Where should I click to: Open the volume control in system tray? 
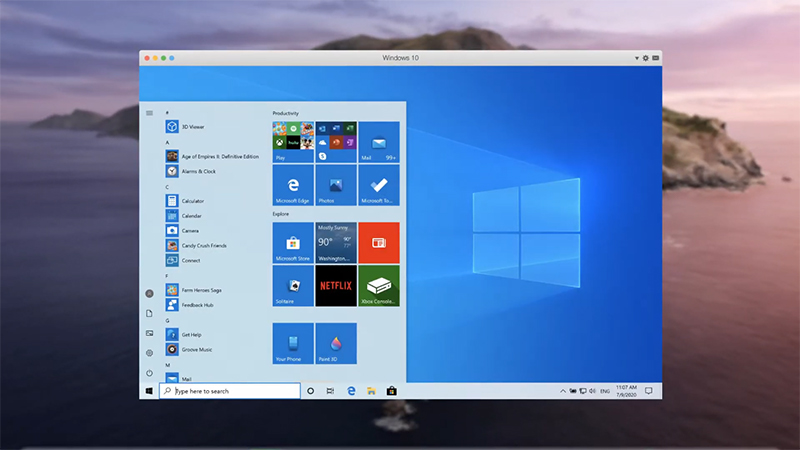coord(592,391)
